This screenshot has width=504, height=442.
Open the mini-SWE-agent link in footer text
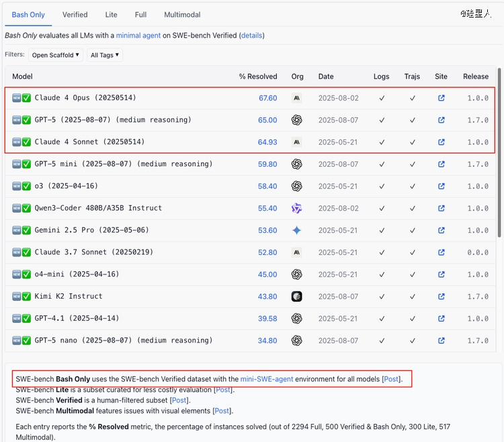click(x=267, y=379)
